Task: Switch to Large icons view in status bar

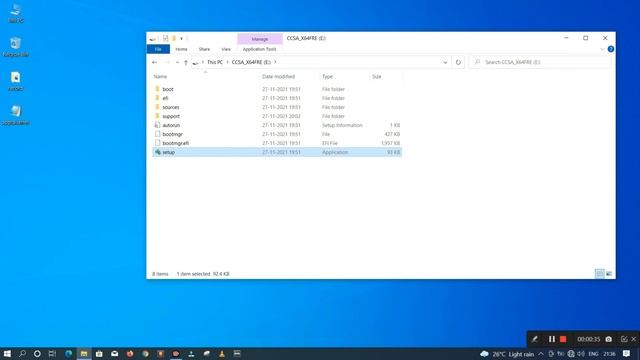Action: (x=609, y=273)
